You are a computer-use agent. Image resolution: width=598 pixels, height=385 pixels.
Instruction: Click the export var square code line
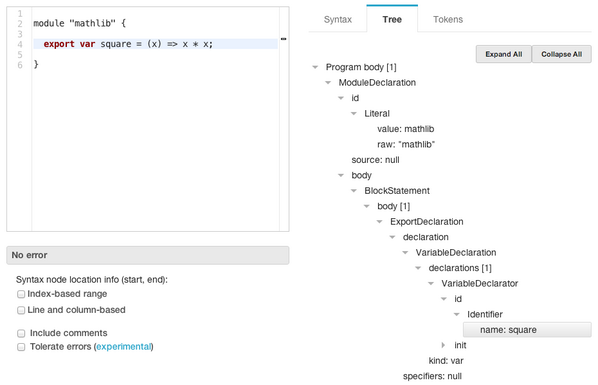(155, 44)
